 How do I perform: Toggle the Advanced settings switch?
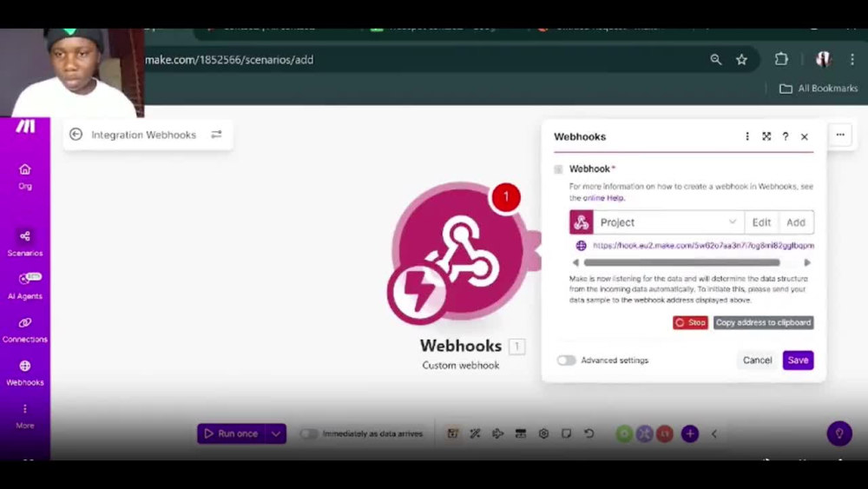coord(566,360)
